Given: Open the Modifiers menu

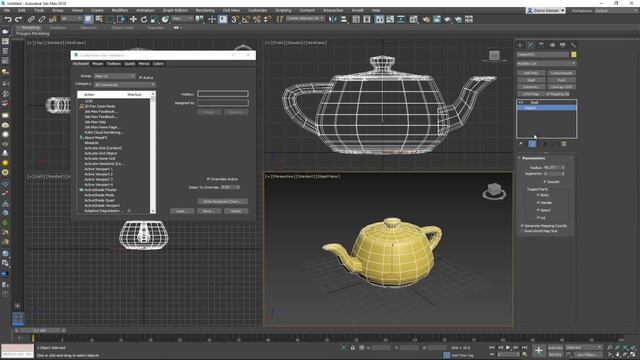Looking at the screenshot, I should point(120,10).
